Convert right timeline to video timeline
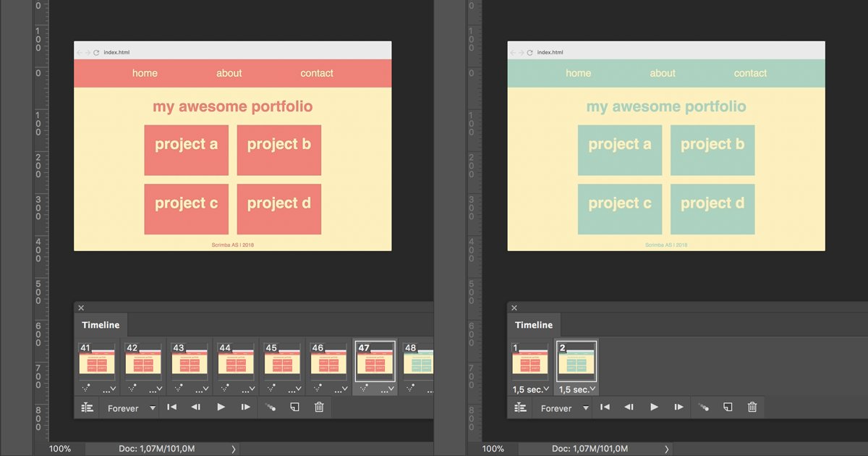 tap(521, 408)
